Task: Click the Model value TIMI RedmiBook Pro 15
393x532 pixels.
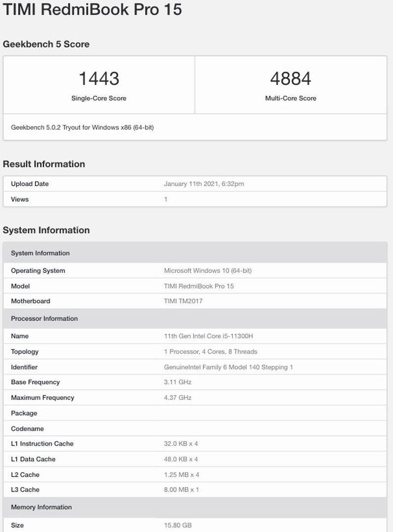Action: click(x=199, y=286)
